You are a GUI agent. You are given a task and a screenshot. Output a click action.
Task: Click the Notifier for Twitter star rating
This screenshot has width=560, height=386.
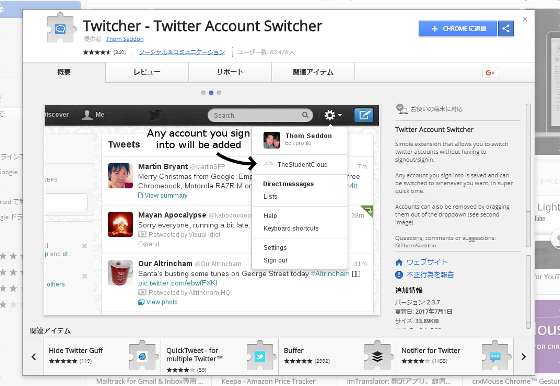pos(416,361)
